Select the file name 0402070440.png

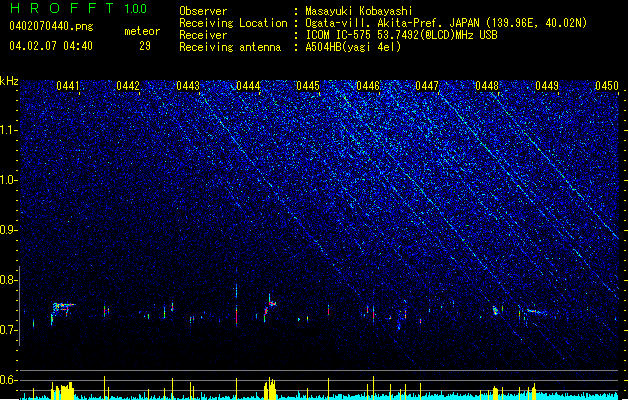point(51,26)
